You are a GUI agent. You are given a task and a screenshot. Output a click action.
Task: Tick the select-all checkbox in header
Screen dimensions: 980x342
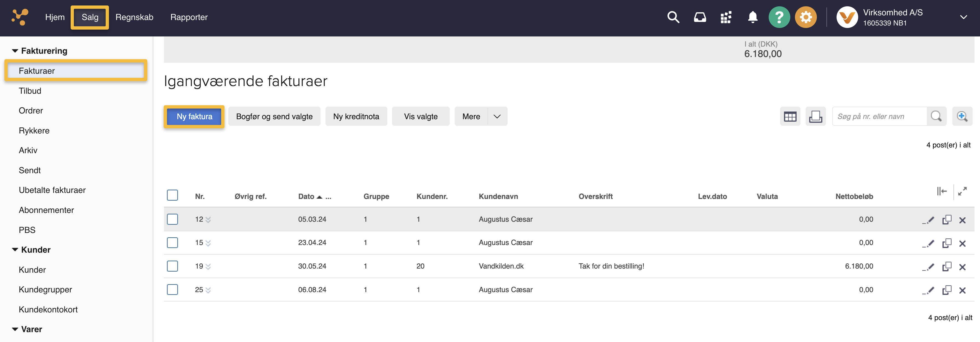[172, 195]
